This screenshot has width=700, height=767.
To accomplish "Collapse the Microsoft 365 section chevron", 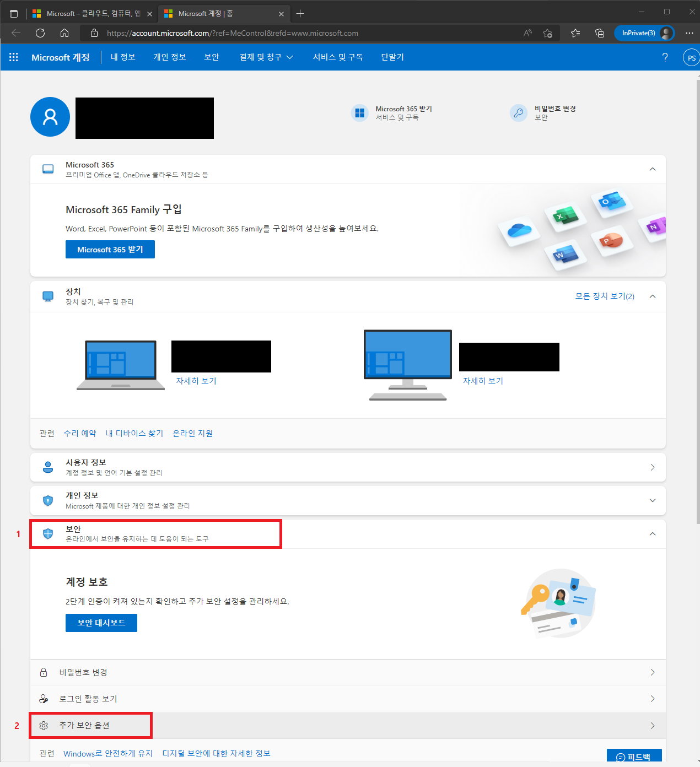I will (x=653, y=169).
